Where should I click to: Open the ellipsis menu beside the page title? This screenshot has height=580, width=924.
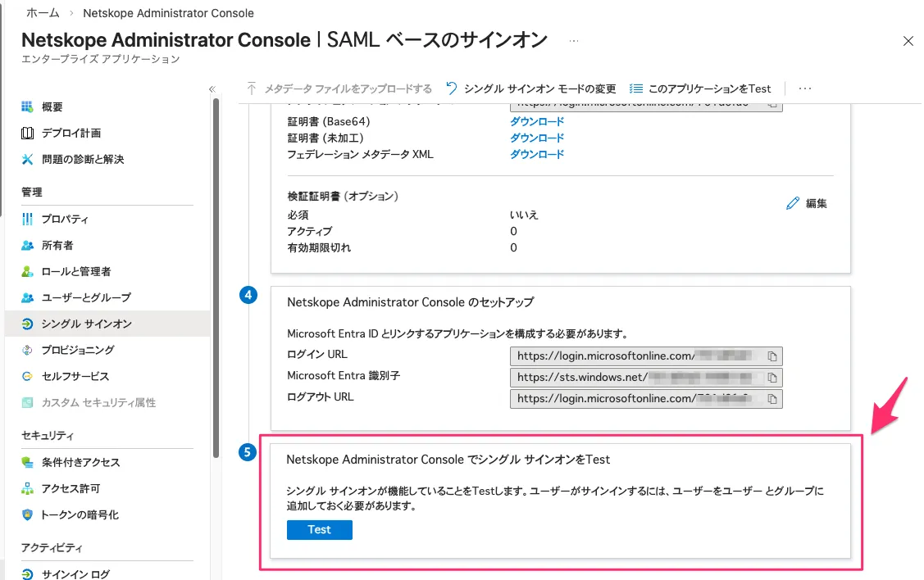coord(574,40)
